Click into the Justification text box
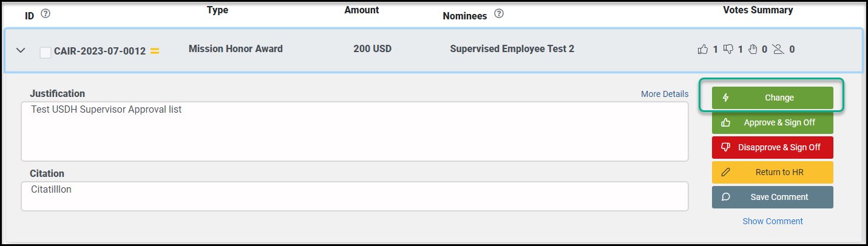868x246 pixels. pos(355,131)
